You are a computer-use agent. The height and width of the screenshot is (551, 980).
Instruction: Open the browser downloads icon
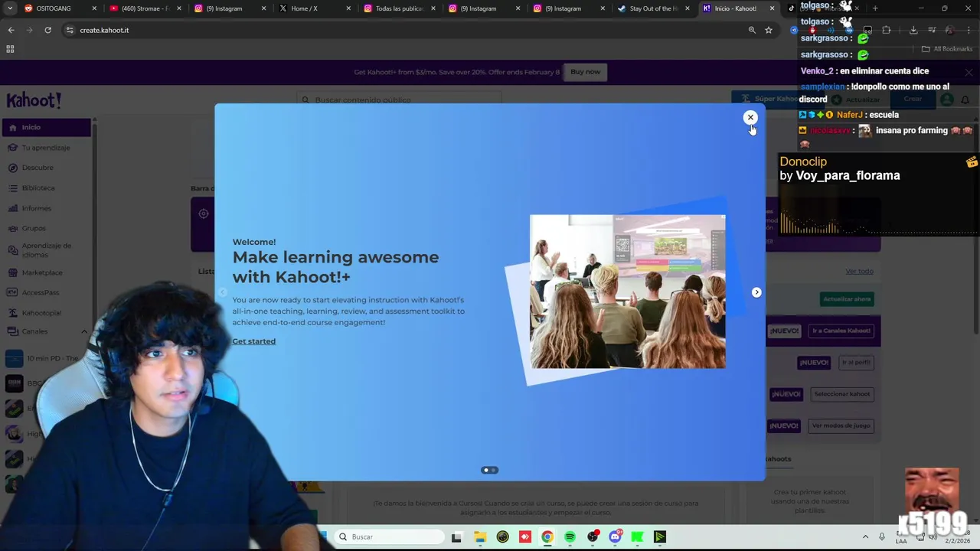913,30
